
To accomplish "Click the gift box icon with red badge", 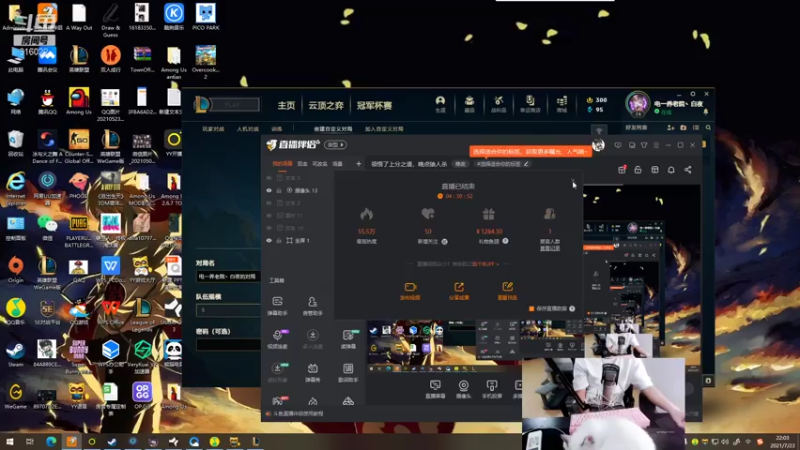I will coord(621,169).
